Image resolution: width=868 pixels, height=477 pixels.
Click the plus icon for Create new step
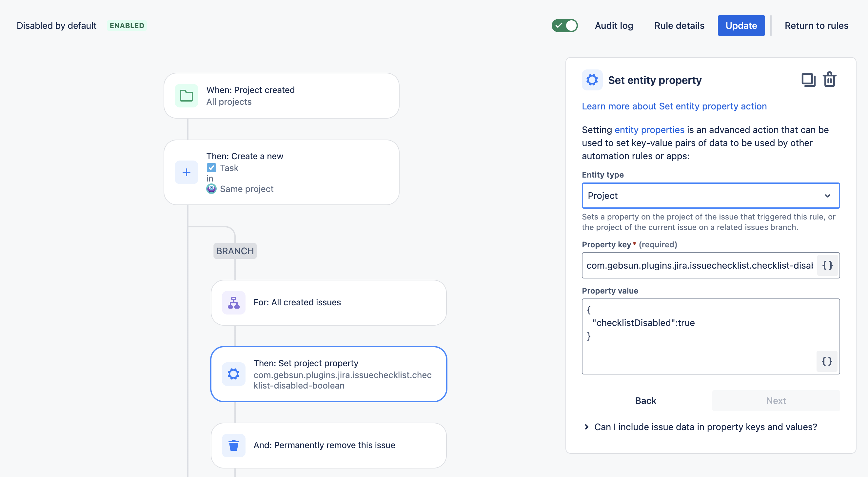(186, 172)
